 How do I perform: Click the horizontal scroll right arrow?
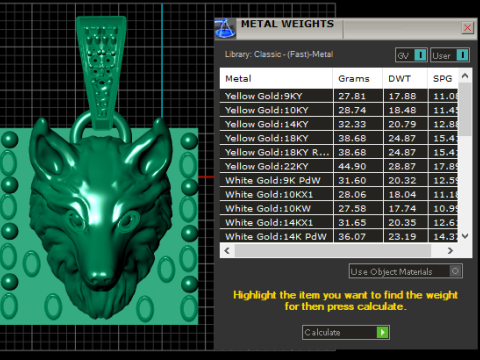(450, 250)
